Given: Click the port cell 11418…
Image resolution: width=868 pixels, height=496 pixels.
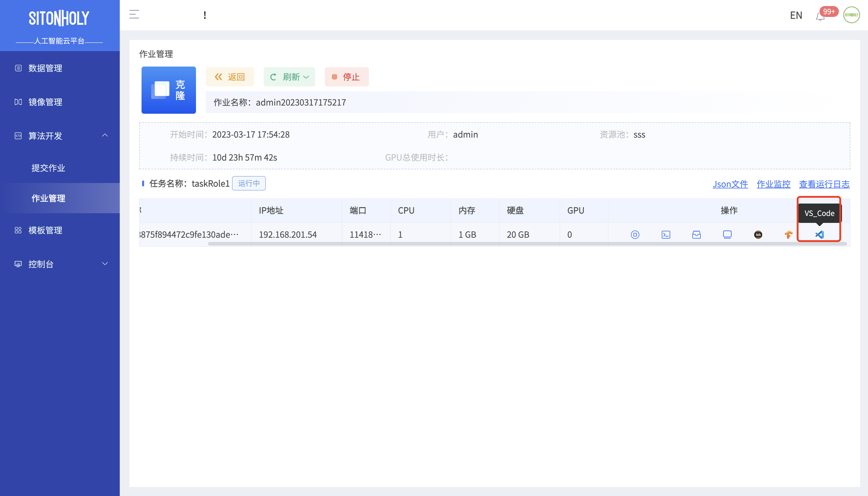Looking at the screenshot, I should tap(366, 235).
